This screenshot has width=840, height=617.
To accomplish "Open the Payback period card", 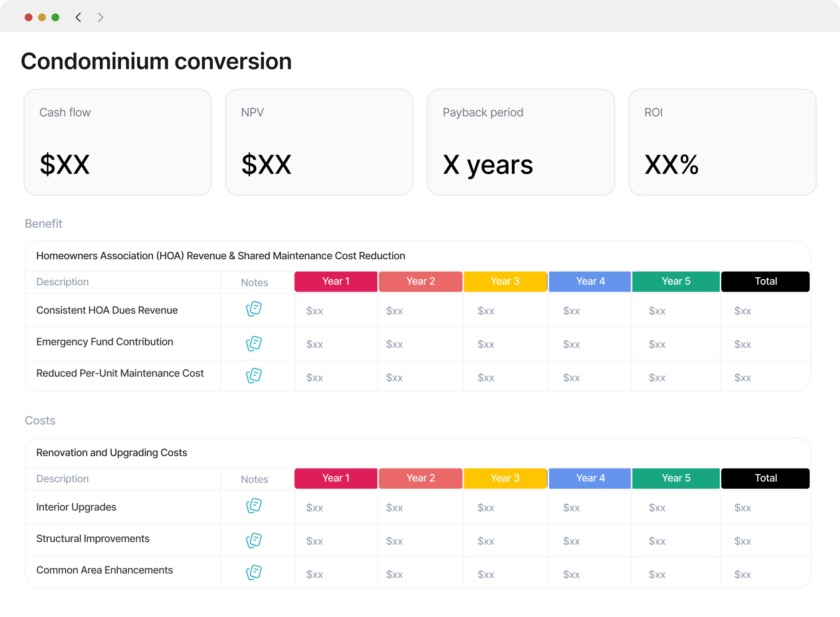I will [x=521, y=142].
